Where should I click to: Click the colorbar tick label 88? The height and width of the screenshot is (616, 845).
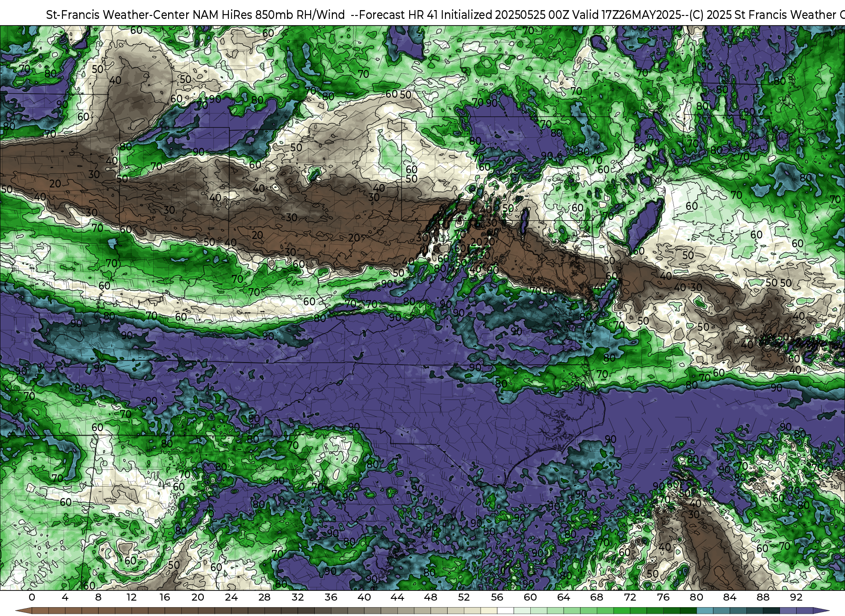[x=763, y=598]
